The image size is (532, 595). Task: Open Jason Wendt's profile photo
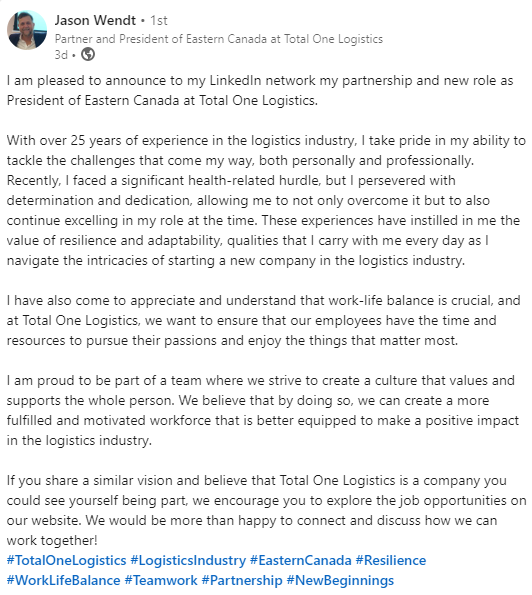tap(27, 30)
